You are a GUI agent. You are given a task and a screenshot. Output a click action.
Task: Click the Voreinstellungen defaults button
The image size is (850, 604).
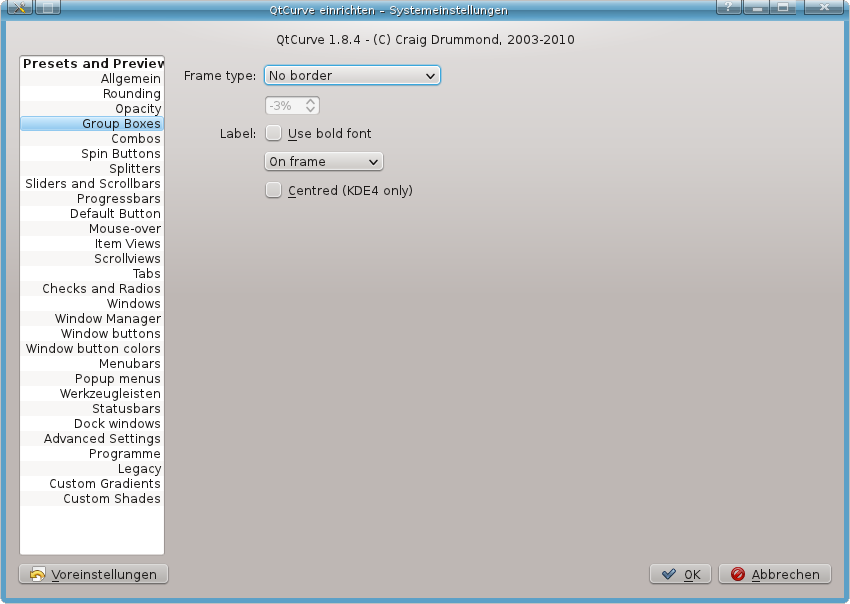[x=94, y=574]
